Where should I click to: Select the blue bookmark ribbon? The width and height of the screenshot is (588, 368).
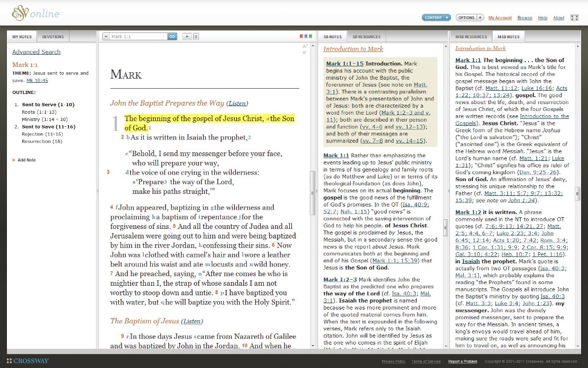point(306,37)
